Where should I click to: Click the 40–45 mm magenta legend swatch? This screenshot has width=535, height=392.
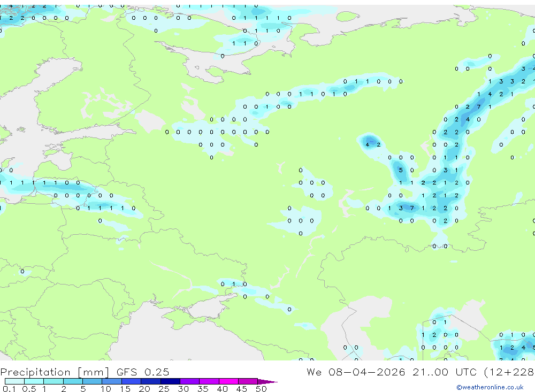point(228,381)
